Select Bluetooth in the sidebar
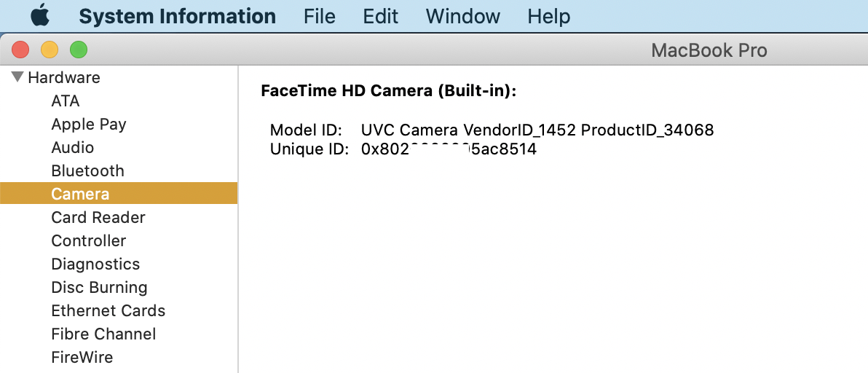 (x=87, y=171)
